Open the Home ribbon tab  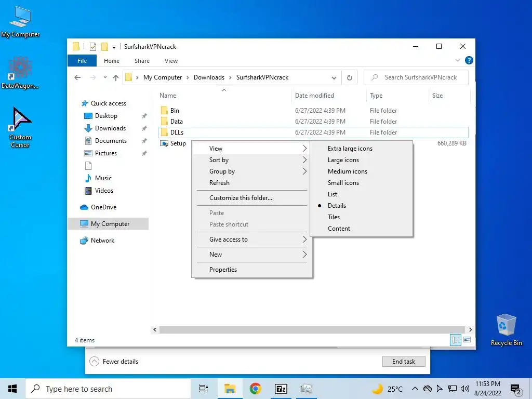112,61
